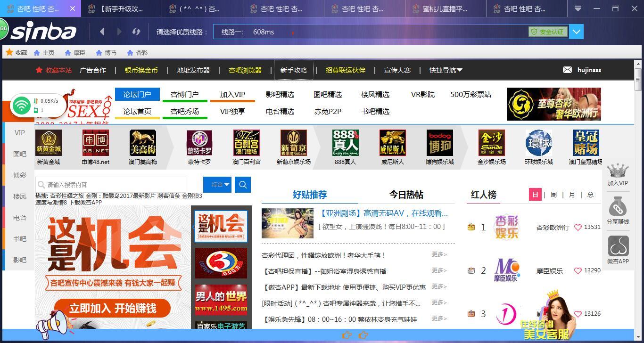This screenshot has height=343, width=644.
Task: Open the 亚洲剧场 post thumbnail image
Action: tap(288, 223)
